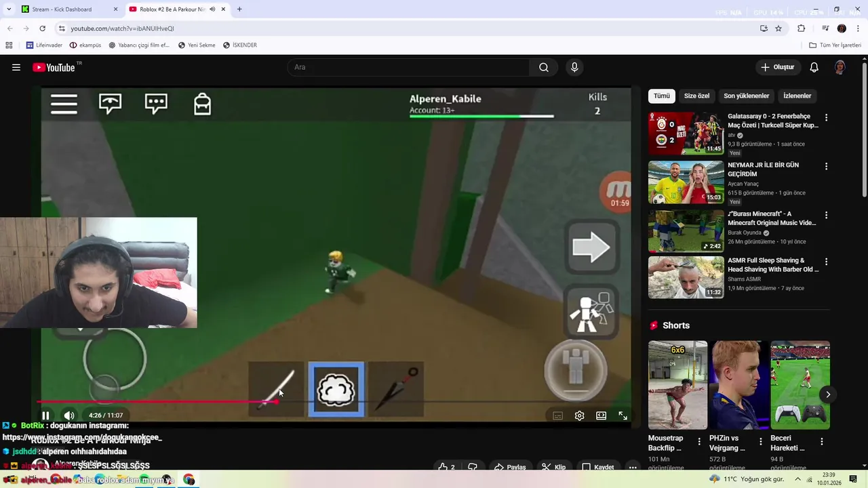The height and width of the screenshot is (488, 868).
Task: Go back in browser history
Action: (9, 28)
